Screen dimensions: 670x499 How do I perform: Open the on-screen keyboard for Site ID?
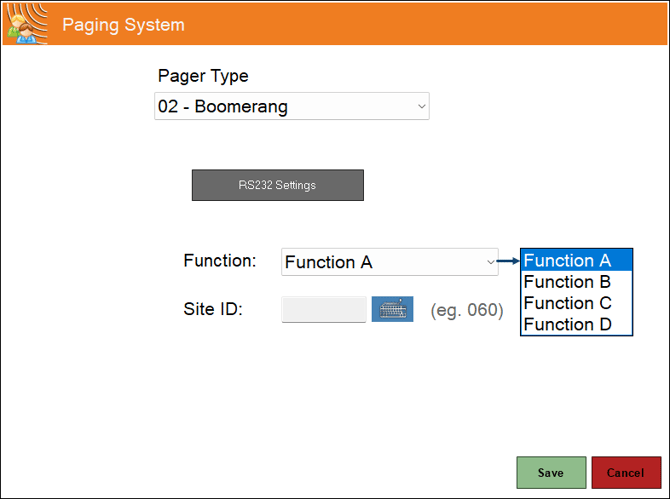[392, 309]
